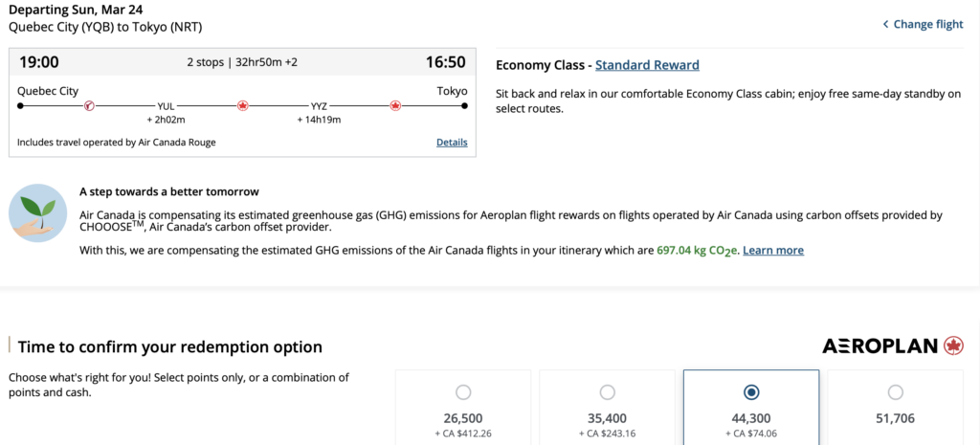Click the green plant carbon offset icon
Viewport: 980px width, 445px height.
(37, 213)
